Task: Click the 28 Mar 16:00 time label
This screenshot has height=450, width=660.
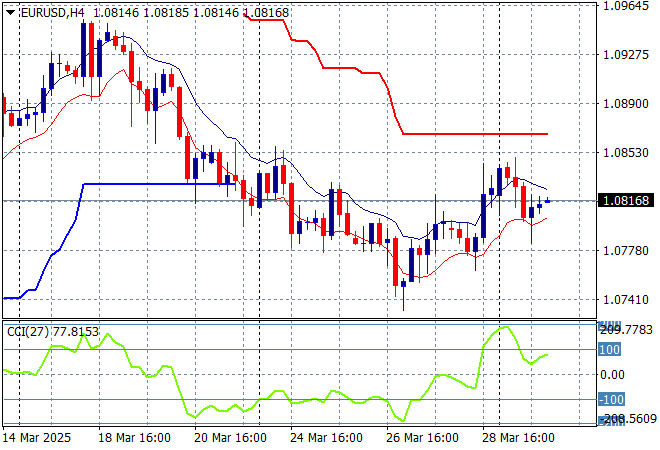Action: (518, 438)
